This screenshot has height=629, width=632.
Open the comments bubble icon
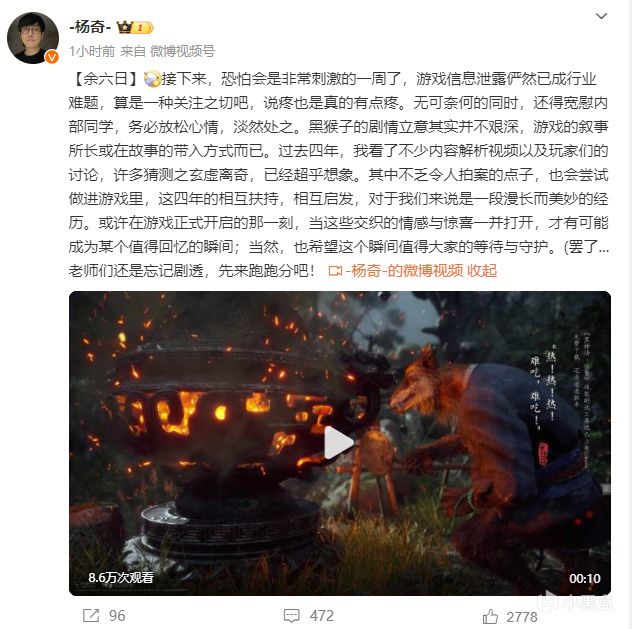click(291, 616)
